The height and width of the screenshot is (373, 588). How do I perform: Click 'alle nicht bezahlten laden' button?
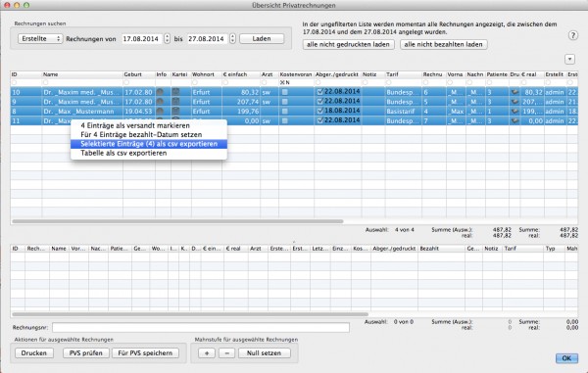tap(444, 45)
